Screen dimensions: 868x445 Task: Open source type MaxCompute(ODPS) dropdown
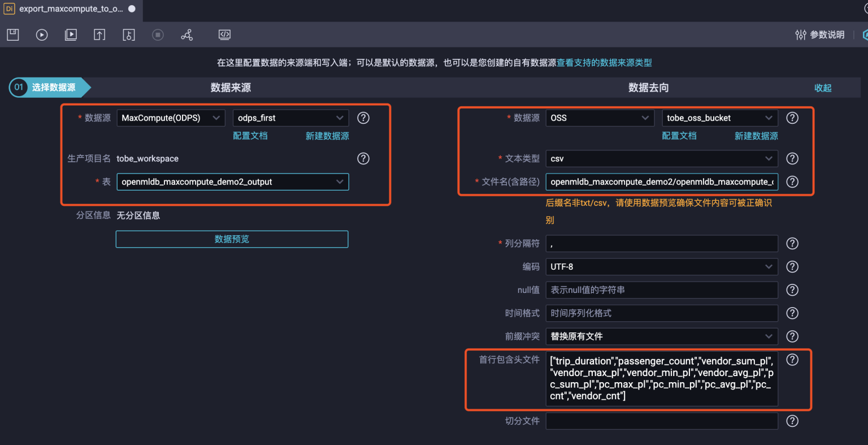171,118
